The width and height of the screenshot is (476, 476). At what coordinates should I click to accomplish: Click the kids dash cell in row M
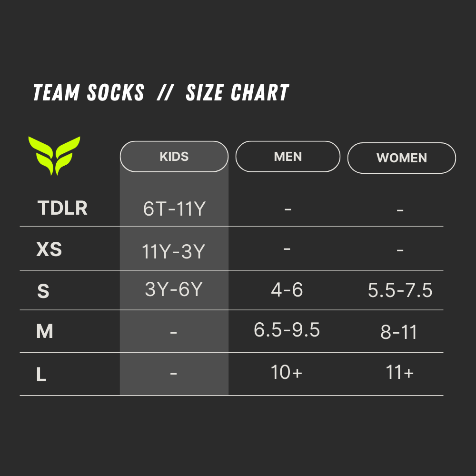click(x=174, y=332)
